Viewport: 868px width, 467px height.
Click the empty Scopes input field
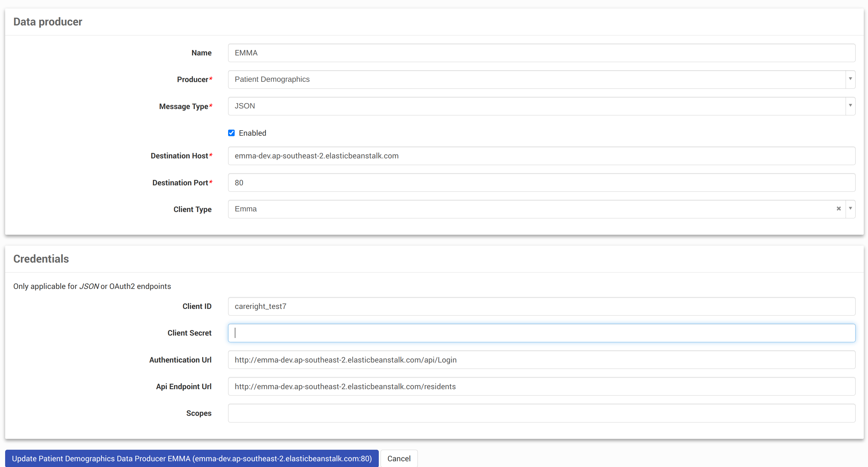tap(541, 413)
